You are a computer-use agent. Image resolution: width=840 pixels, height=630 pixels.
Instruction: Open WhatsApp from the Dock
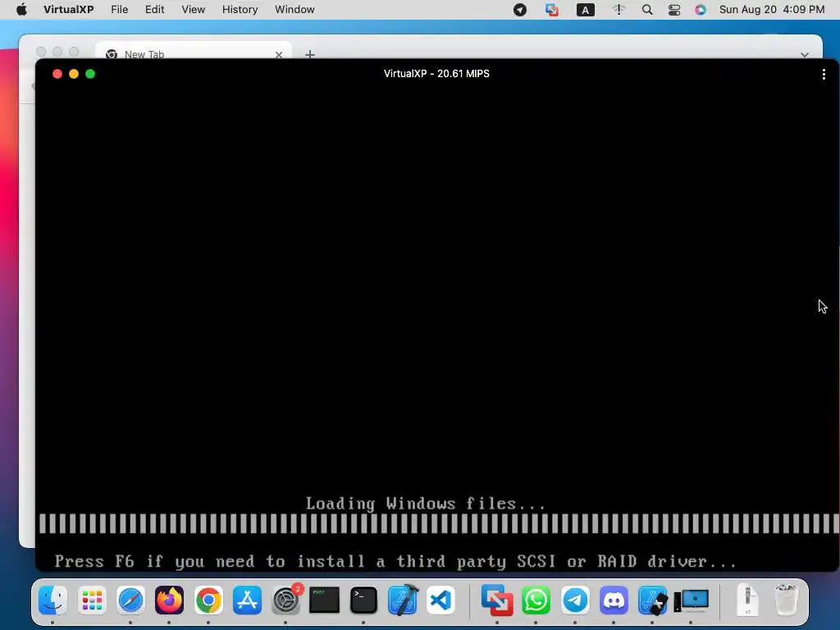(536, 600)
